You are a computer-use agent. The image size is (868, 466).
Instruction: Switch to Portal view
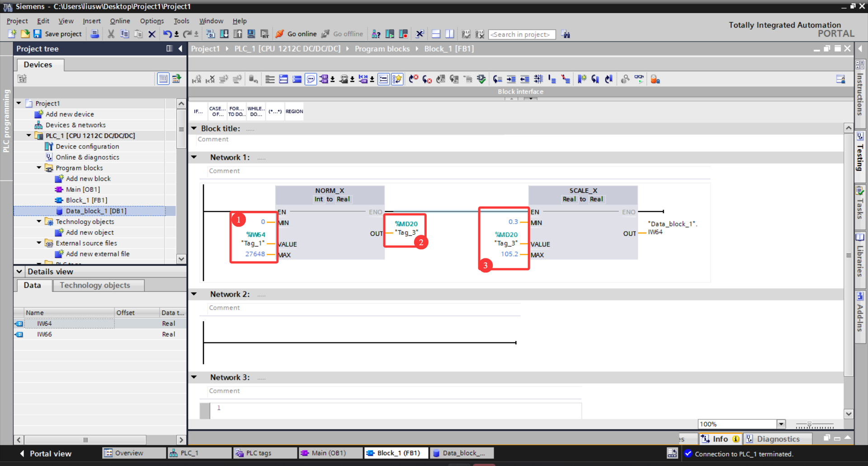click(x=46, y=453)
